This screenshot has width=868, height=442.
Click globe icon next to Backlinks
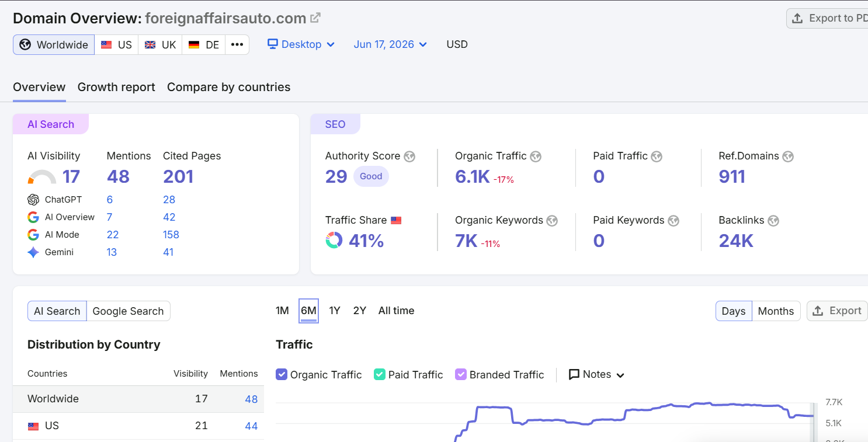(x=773, y=221)
